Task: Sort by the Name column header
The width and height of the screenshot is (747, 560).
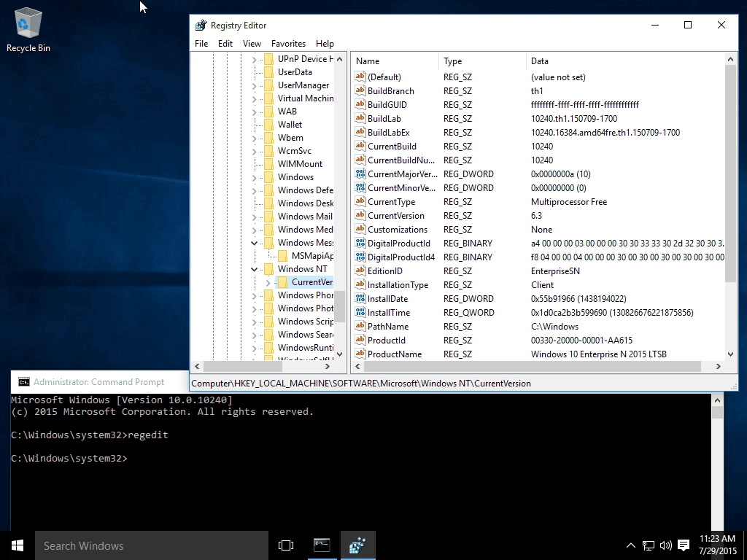Action: coord(395,61)
